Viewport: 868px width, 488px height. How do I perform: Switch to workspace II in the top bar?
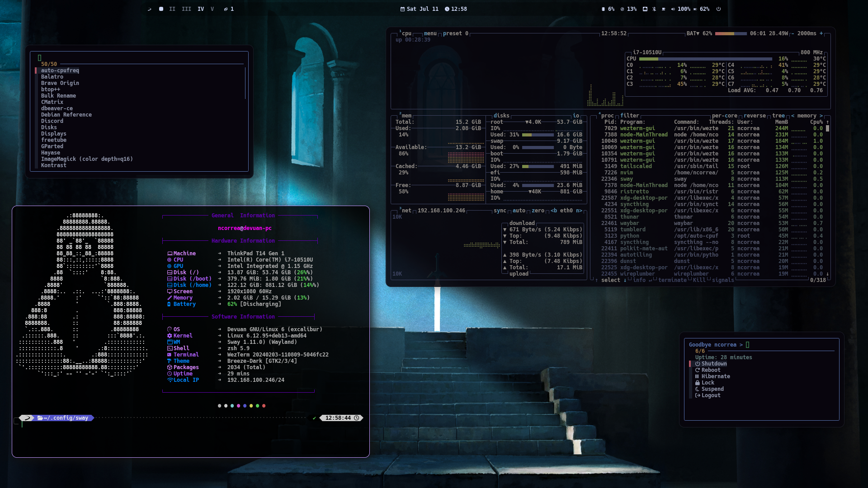coord(172,9)
